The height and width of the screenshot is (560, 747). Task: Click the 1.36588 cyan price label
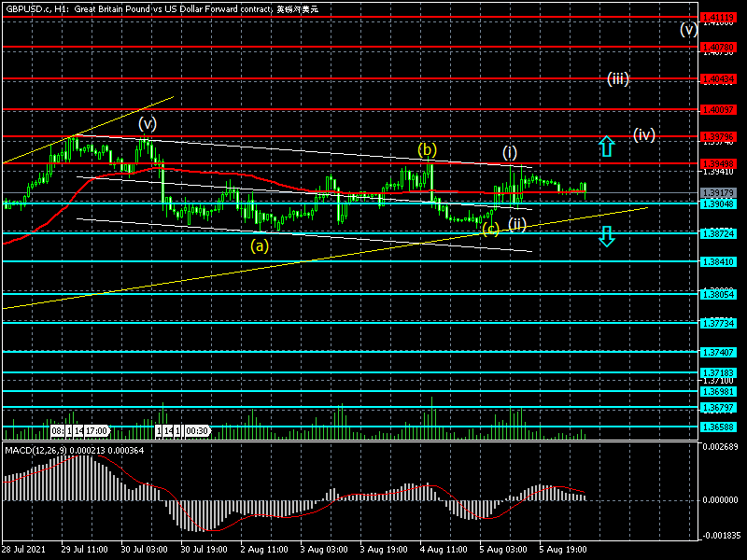[x=718, y=427]
